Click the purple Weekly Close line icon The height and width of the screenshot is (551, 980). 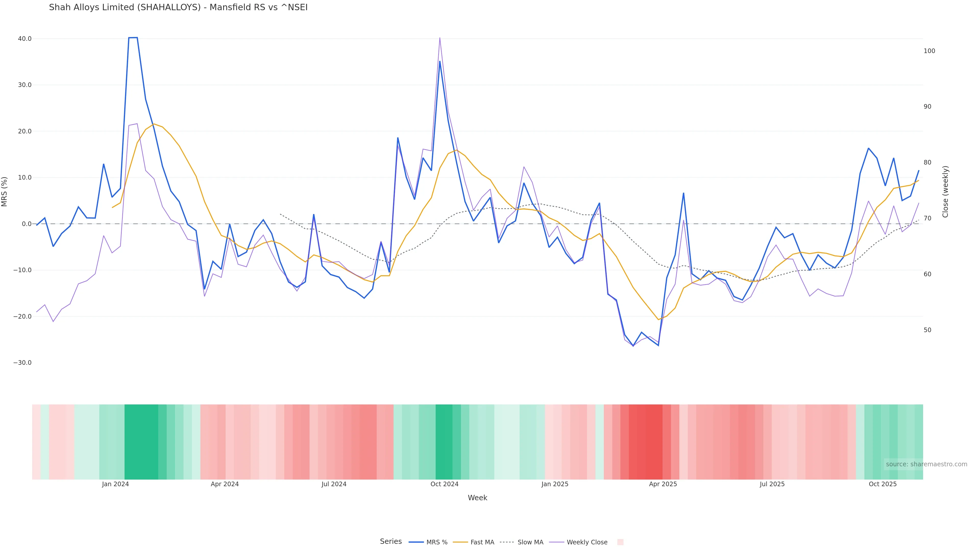557,542
